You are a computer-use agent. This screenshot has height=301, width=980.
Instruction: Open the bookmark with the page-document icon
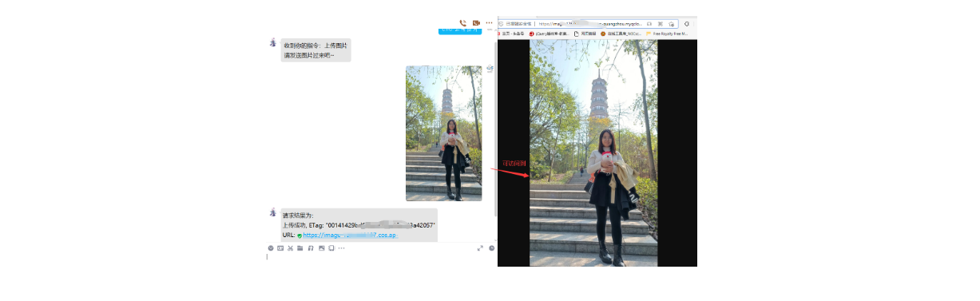pos(585,34)
